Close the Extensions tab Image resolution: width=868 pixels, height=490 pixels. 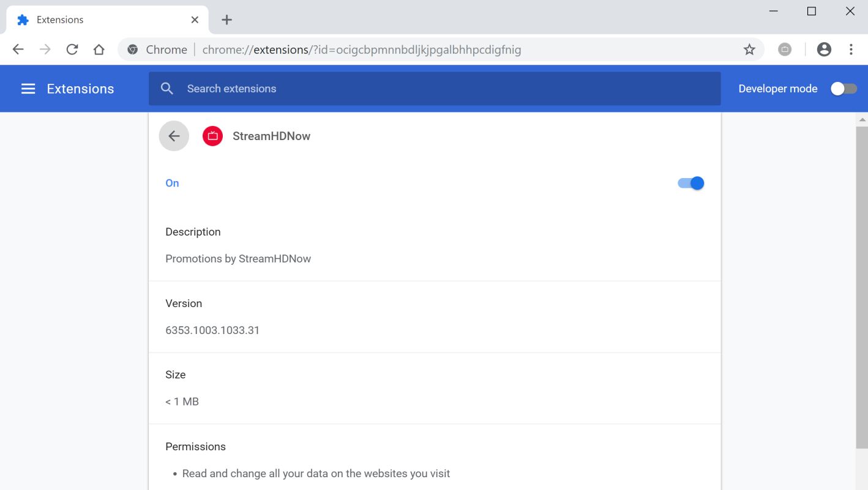click(195, 20)
